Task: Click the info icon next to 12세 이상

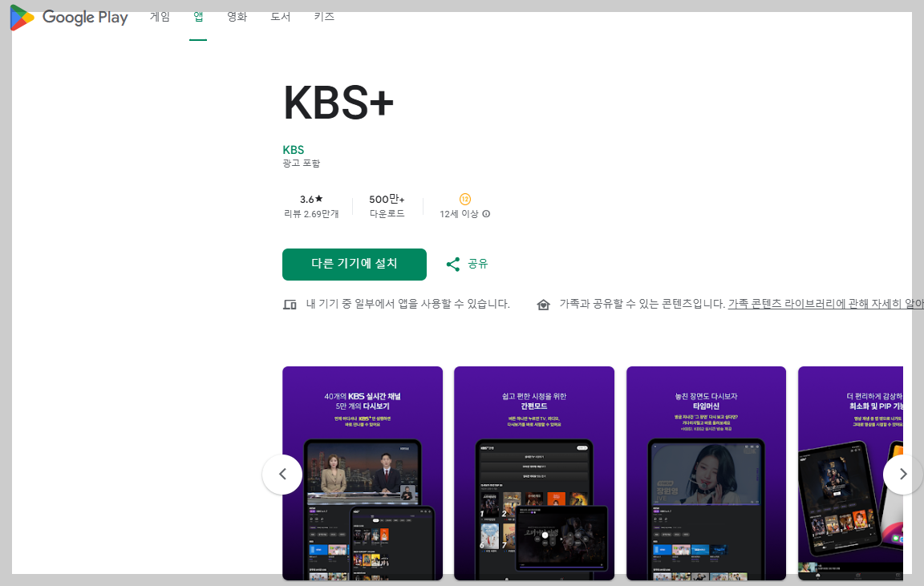Action: coord(486,214)
